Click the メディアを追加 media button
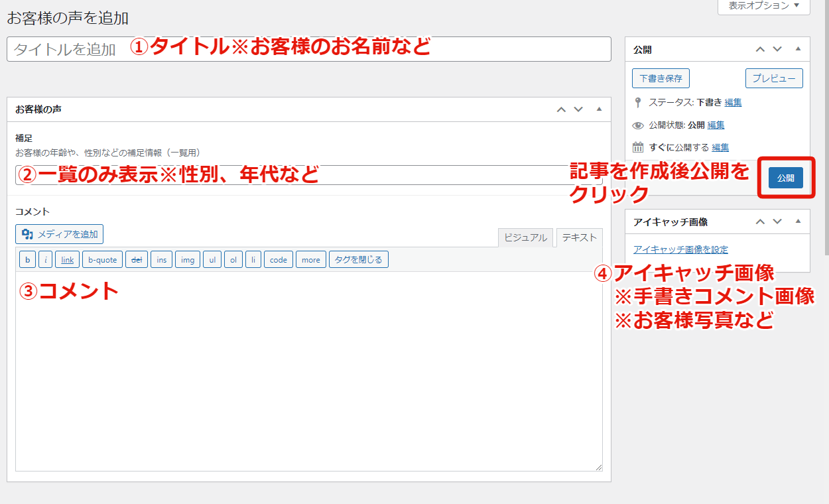Image resolution: width=829 pixels, height=504 pixels. [x=60, y=234]
